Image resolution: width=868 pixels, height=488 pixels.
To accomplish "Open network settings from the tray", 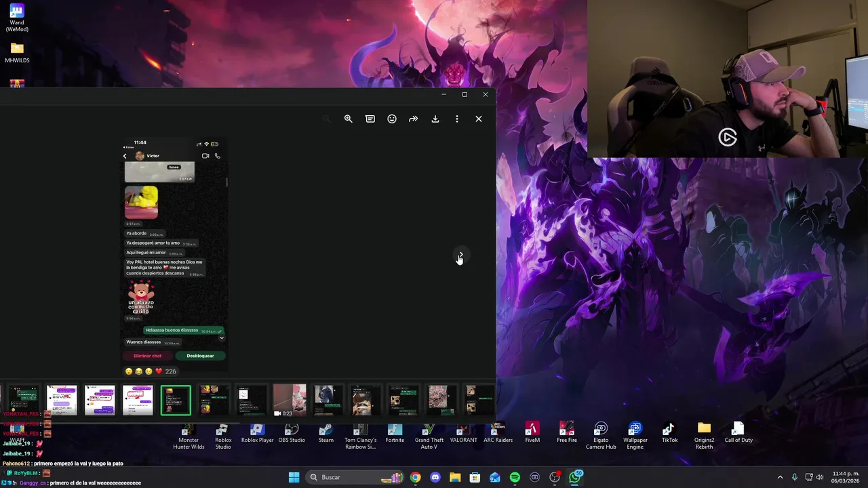I will tap(808, 477).
